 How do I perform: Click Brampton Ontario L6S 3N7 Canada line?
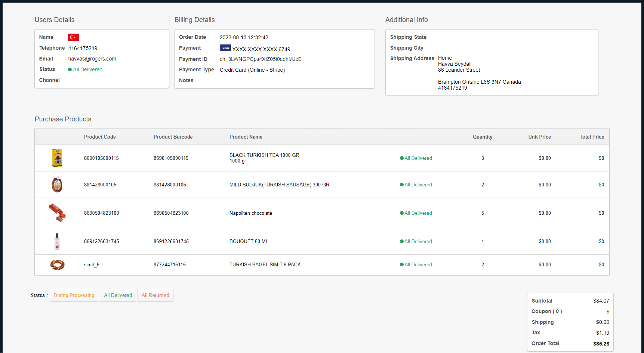coord(480,82)
